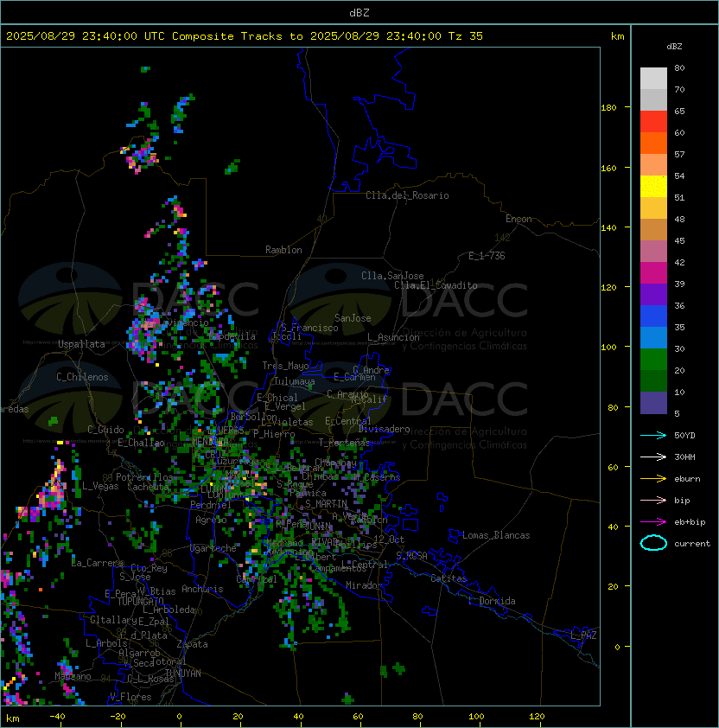Click the Divisadero map label

point(385,429)
